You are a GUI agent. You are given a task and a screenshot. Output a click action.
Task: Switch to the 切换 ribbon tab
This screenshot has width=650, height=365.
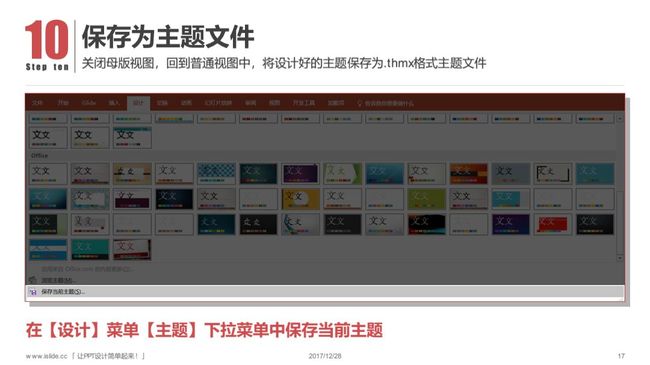coord(162,102)
